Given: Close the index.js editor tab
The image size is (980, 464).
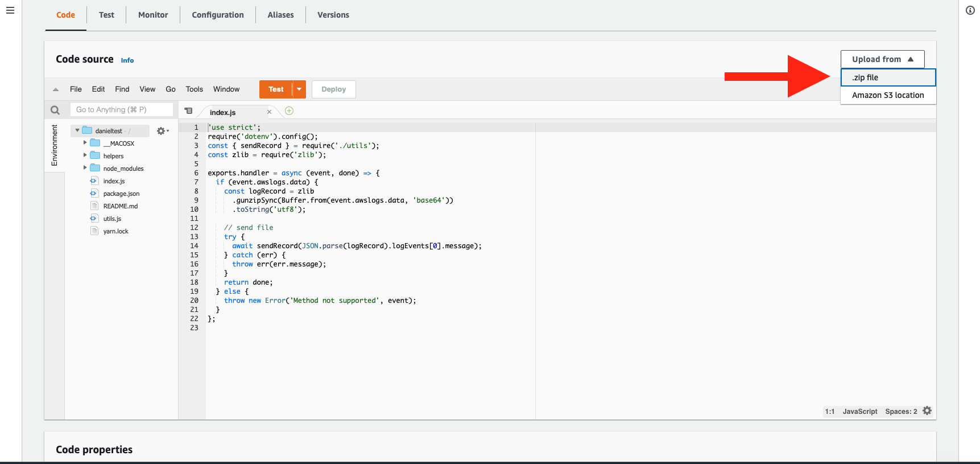Looking at the screenshot, I should click(270, 112).
